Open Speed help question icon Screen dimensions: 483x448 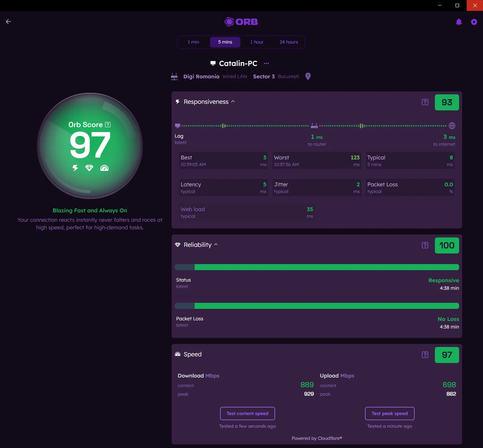(x=425, y=355)
